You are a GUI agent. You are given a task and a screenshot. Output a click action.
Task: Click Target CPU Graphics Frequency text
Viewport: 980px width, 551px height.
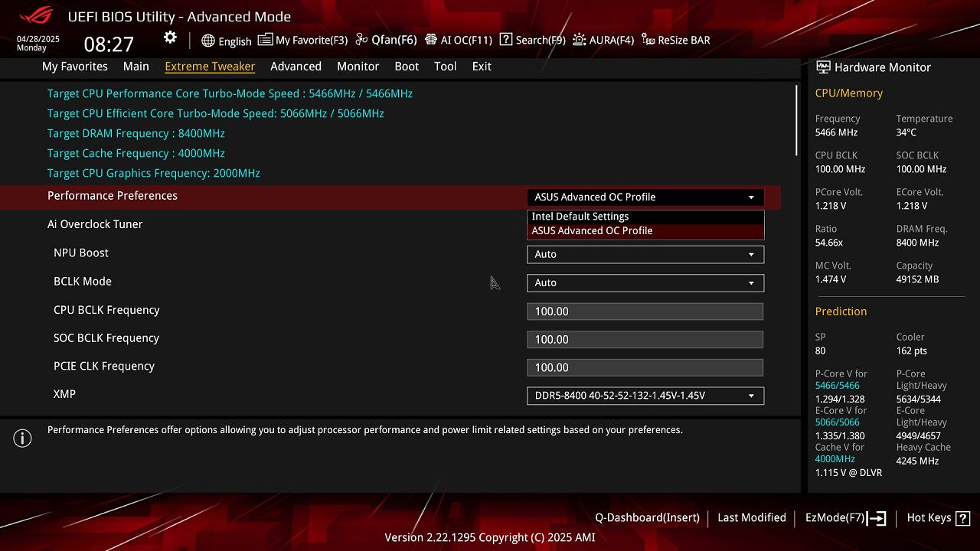(x=154, y=173)
